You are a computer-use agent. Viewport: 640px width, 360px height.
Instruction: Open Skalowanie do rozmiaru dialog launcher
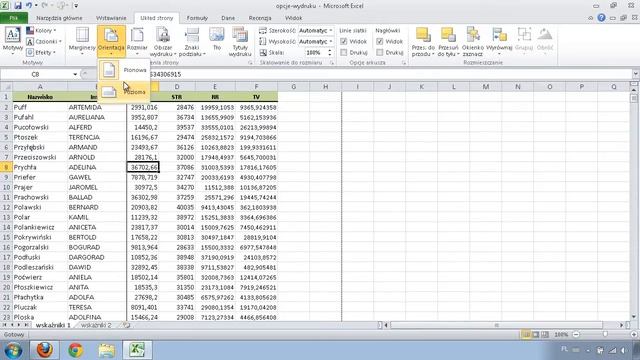pyautogui.click(x=332, y=63)
